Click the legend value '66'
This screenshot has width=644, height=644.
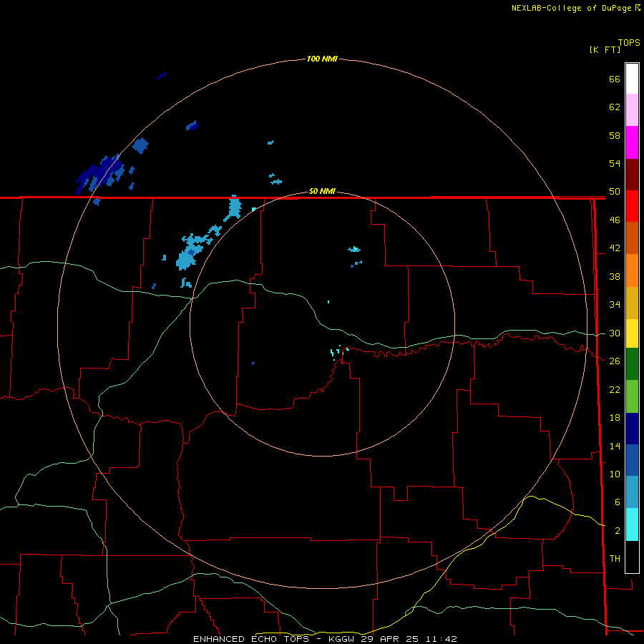click(x=615, y=79)
